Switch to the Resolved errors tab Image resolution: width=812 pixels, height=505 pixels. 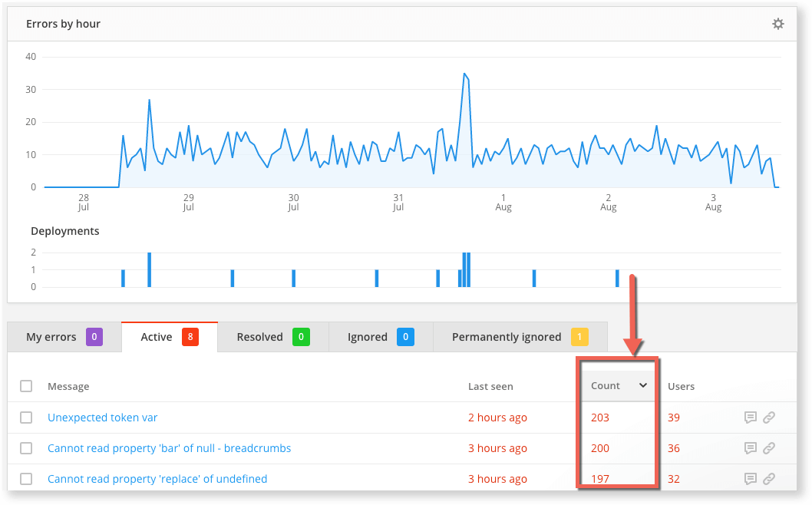(x=261, y=336)
